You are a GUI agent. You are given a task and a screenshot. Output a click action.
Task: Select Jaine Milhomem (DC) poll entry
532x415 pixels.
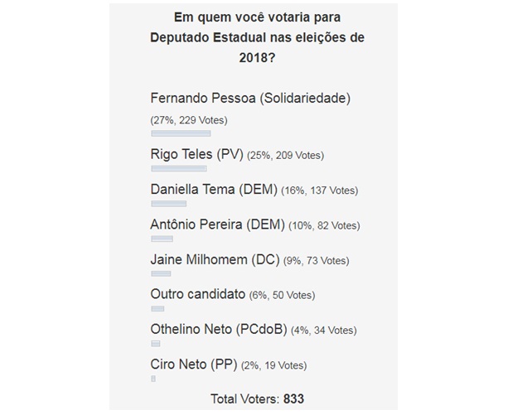[215, 260]
